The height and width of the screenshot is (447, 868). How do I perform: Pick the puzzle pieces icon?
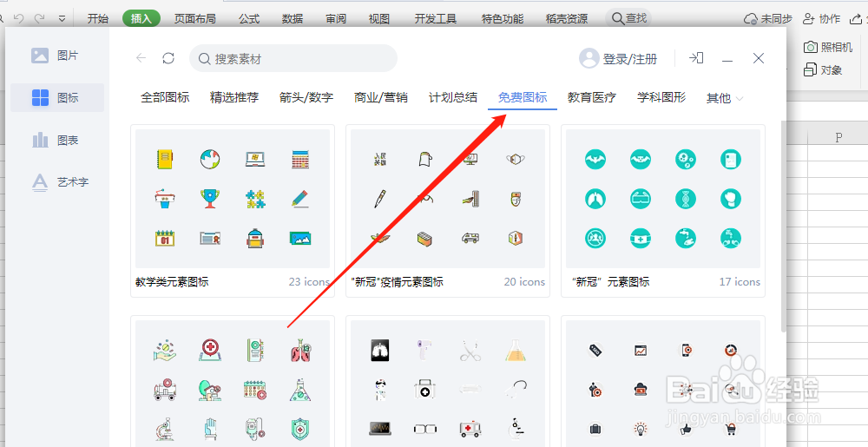pyautogui.click(x=255, y=199)
